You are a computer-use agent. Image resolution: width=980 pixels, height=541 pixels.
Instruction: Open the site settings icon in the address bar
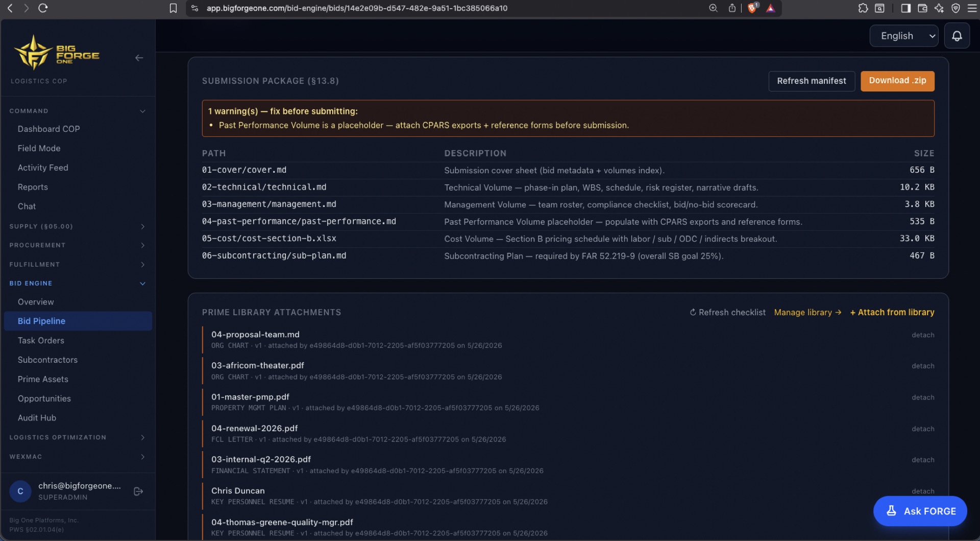(194, 8)
